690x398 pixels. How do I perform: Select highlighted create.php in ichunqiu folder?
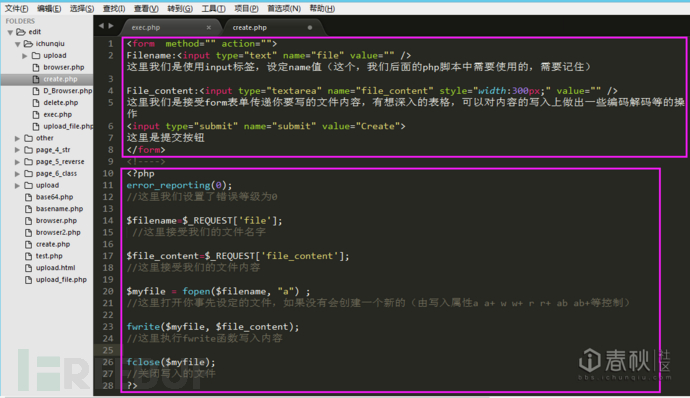pos(60,79)
